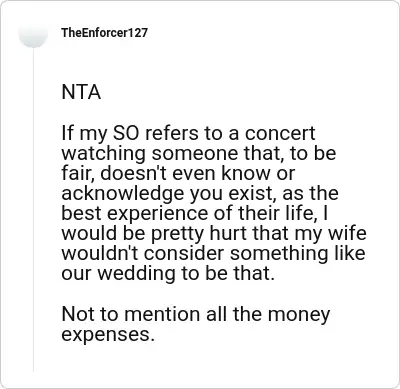Click the 'SO' abbreviation in the first line
Viewport: 400px width, 389px height.
pos(125,133)
